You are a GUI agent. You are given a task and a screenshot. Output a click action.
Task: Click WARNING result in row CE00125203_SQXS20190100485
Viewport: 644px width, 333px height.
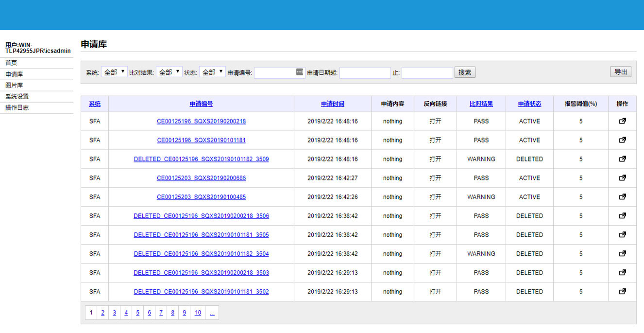coord(481,197)
